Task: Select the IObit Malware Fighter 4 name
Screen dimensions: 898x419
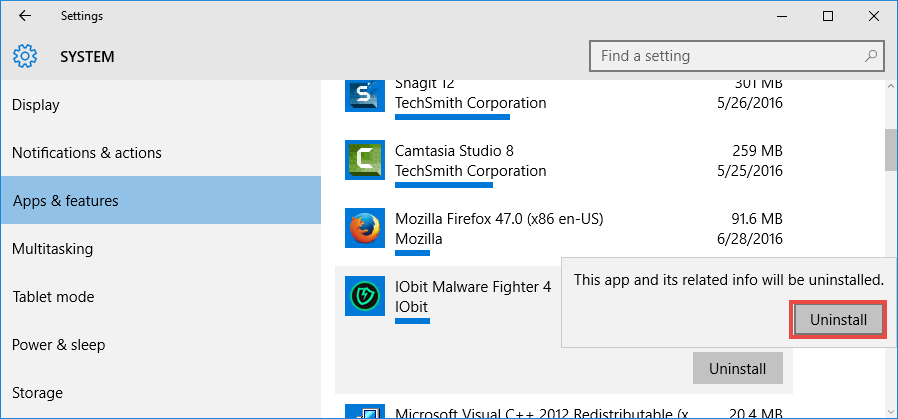Action: point(473,286)
